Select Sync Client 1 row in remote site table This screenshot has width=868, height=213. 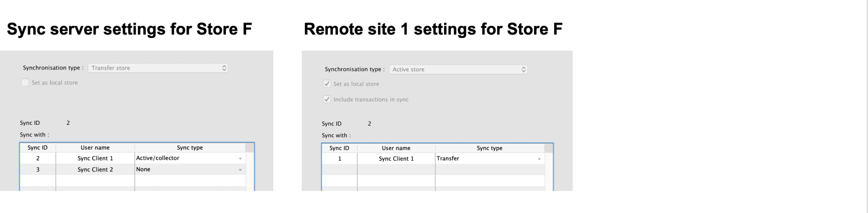(x=396, y=159)
